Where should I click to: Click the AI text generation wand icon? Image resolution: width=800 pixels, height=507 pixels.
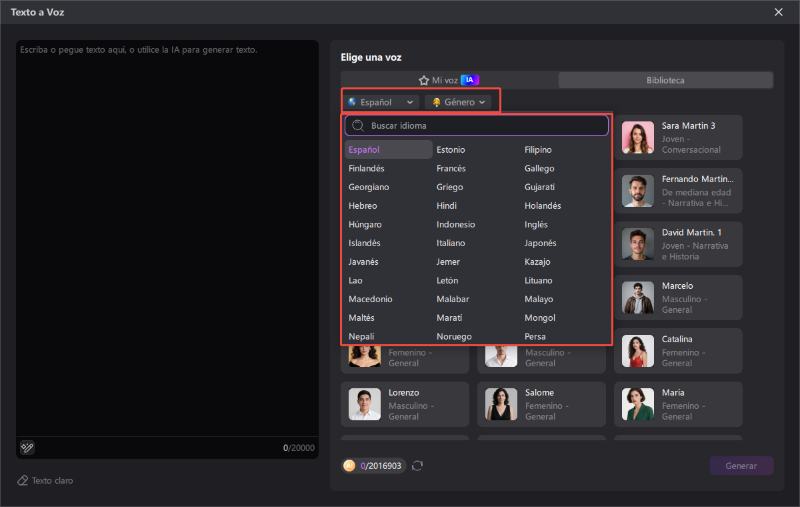(27, 448)
